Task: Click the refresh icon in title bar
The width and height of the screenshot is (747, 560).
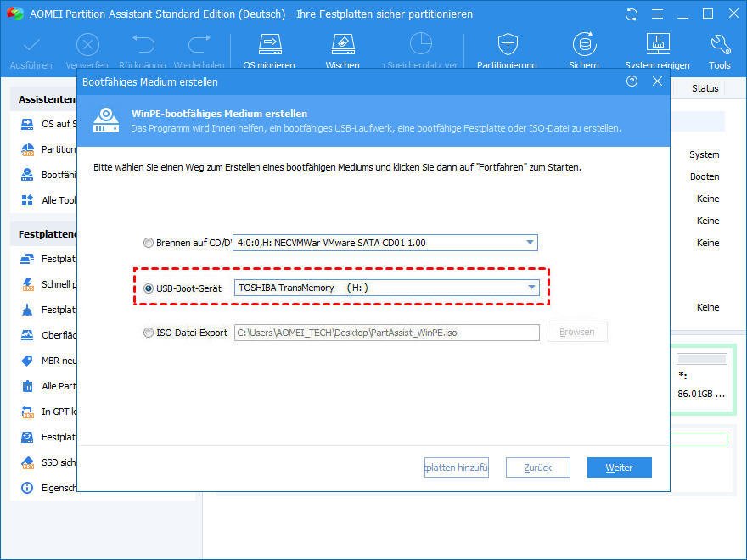Action: tap(632, 14)
